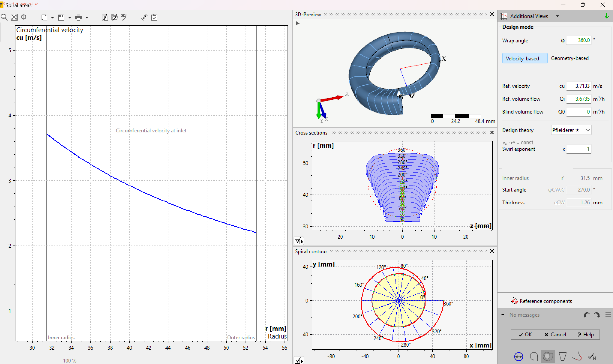Select the cut-water red curve step icon
This screenshot has width=613, height=364.
click(x=577, y=357)
